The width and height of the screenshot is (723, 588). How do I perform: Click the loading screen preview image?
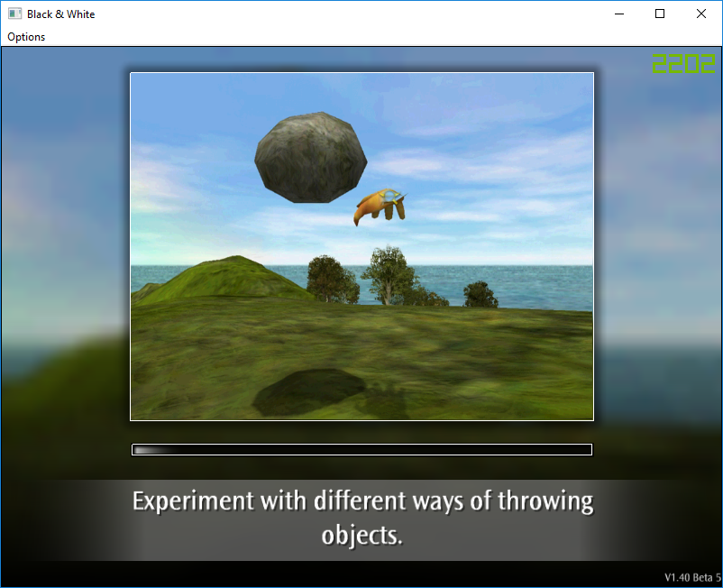[x=362, y=246]
